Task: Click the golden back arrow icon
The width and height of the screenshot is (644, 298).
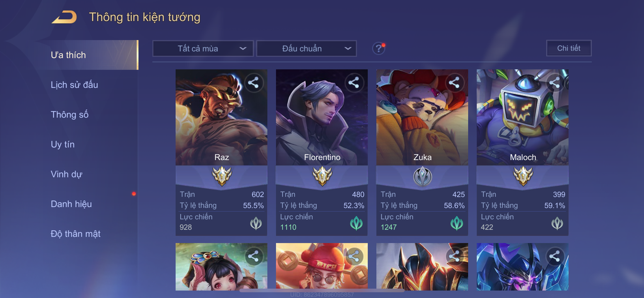Action: pos(64,17)
